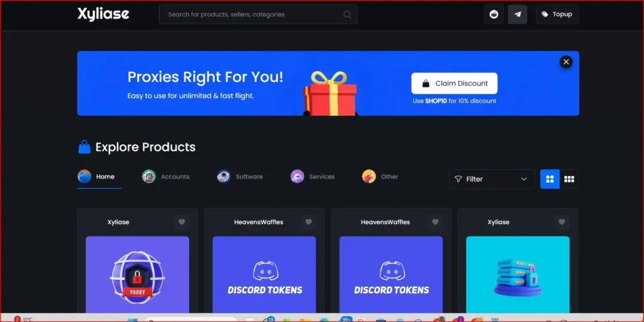Image resolution: width=644 pixels, height=322 pixels.
Task: Open the Accounts category tab
Action: click(x=166, y=177)
